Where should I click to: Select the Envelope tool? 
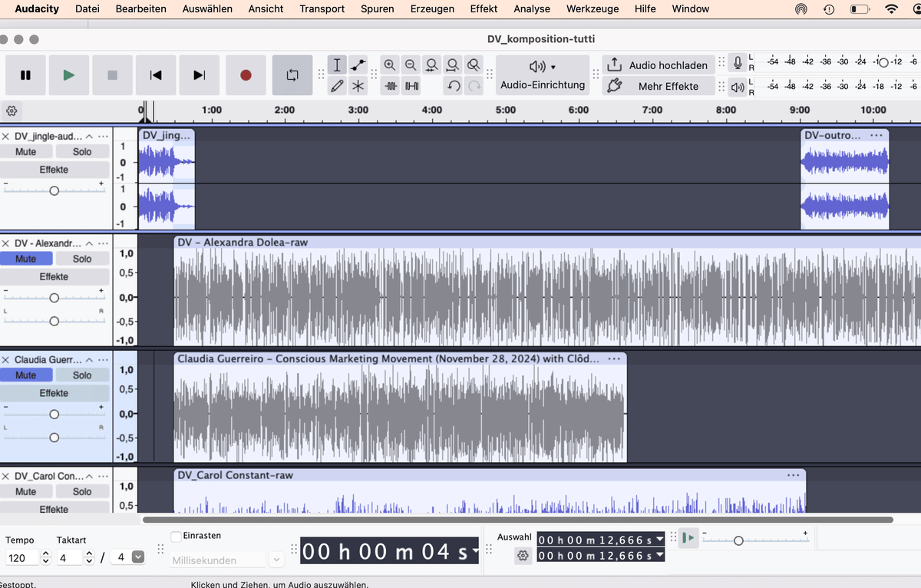pos(358,65)
